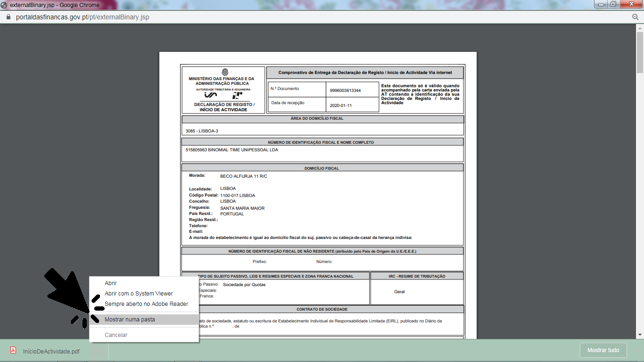Click the parish 'SANTA MARIA MAIOR'

click(242, 208)
